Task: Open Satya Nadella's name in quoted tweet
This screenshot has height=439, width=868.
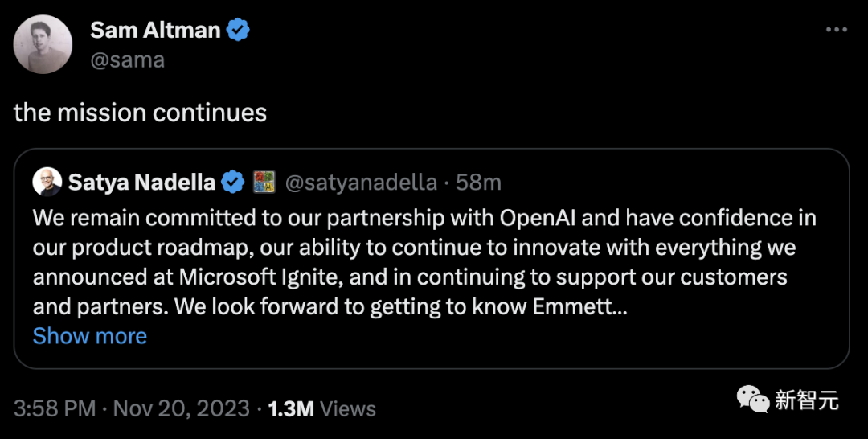Action: click(x=141, y=183)
